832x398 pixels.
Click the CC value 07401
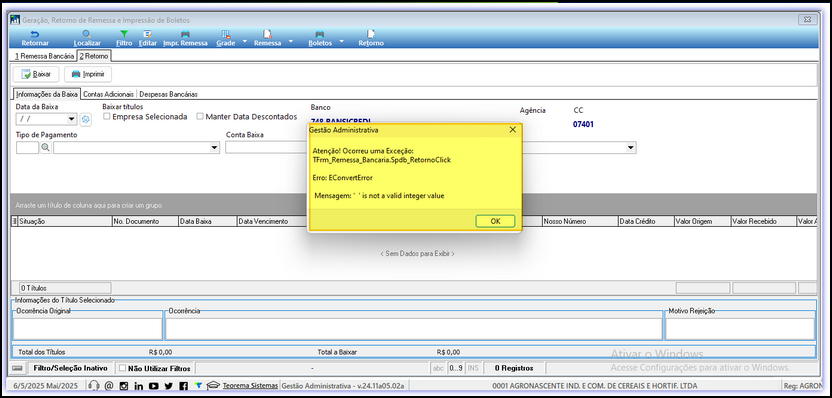pyautogui.click(x=583, y=125)
